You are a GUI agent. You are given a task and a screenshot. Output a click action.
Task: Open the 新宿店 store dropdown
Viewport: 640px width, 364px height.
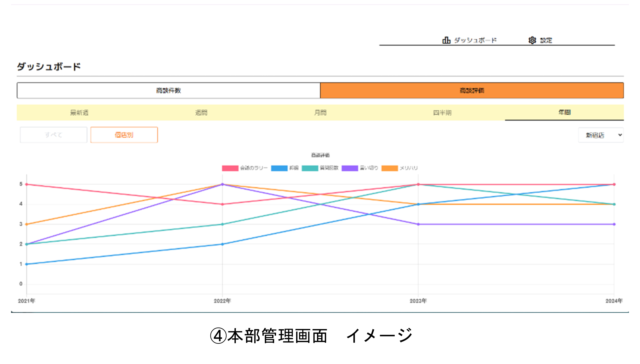[x=601, y=135]
